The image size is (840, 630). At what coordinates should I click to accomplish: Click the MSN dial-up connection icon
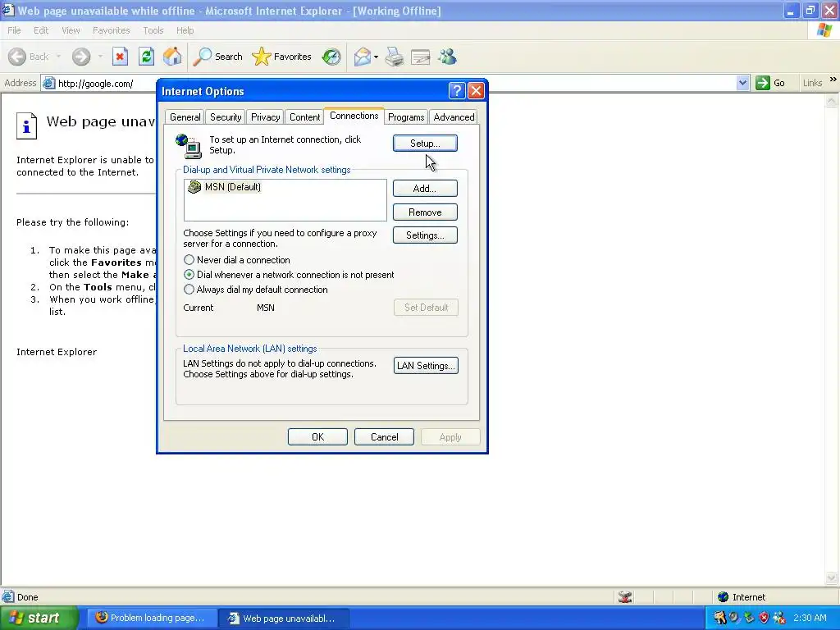pyautogui.click(x=194, y=186)
